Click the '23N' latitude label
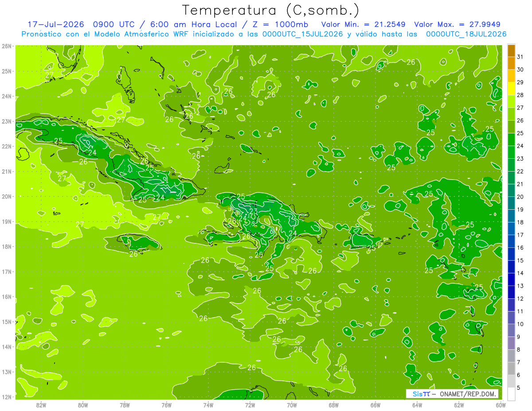Viewport: 532px width, 411px height. click(x=6, y=121)
